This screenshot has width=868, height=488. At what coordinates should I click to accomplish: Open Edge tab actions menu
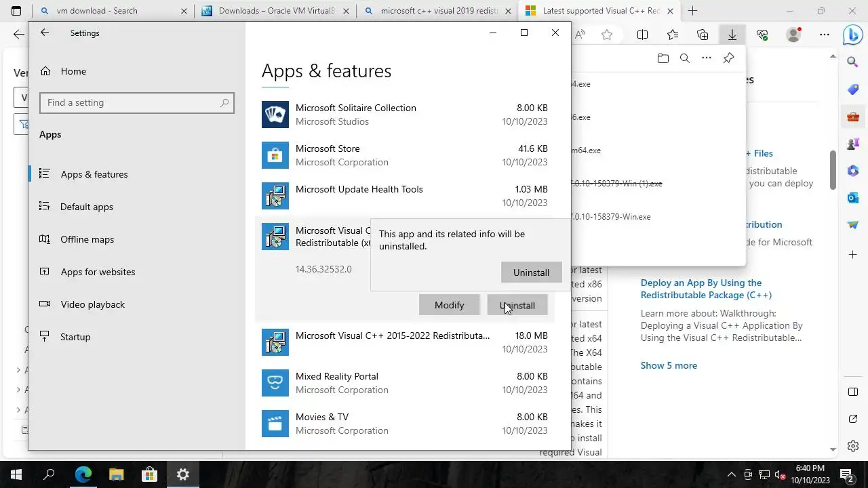(16, 11)
